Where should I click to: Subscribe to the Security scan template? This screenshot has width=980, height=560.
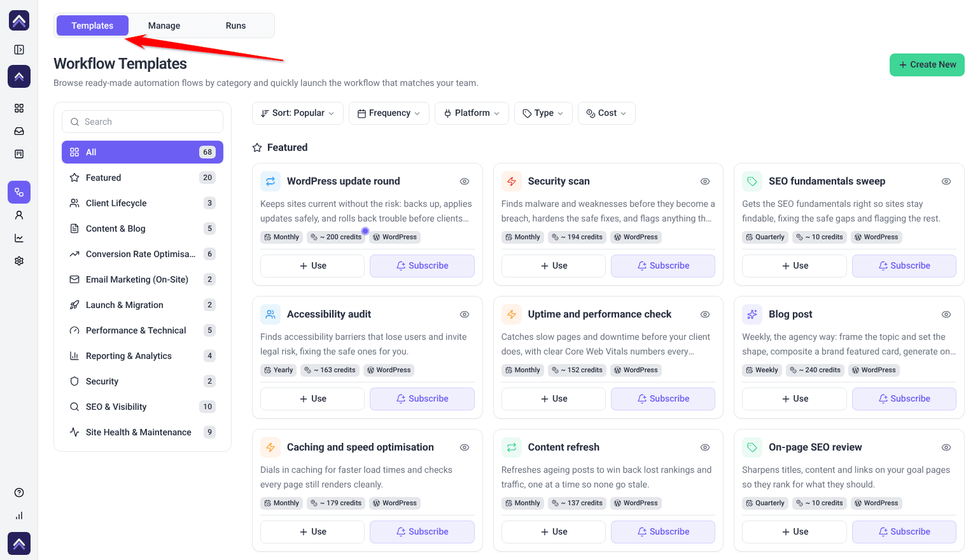coord(663,266)
